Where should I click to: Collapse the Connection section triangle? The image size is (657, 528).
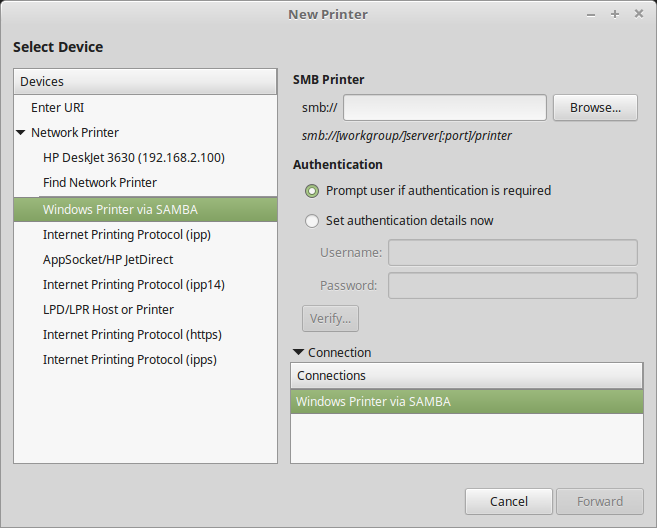click(x=298, y=352)
